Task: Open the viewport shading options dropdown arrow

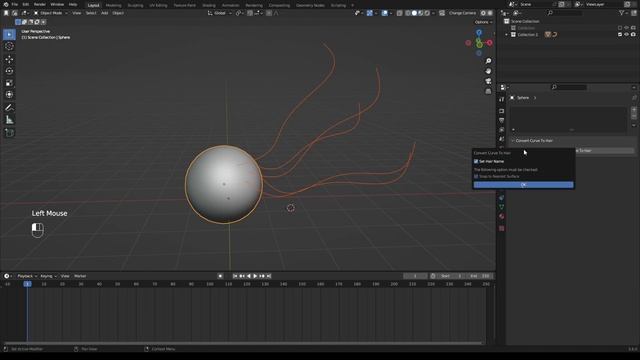Action: [433, 13]
